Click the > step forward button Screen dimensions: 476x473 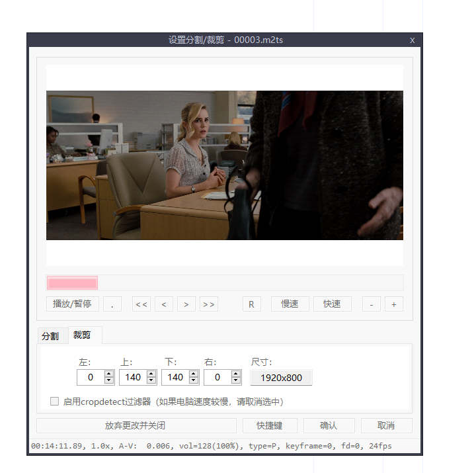pyautogui.click(x=186, y=304)
